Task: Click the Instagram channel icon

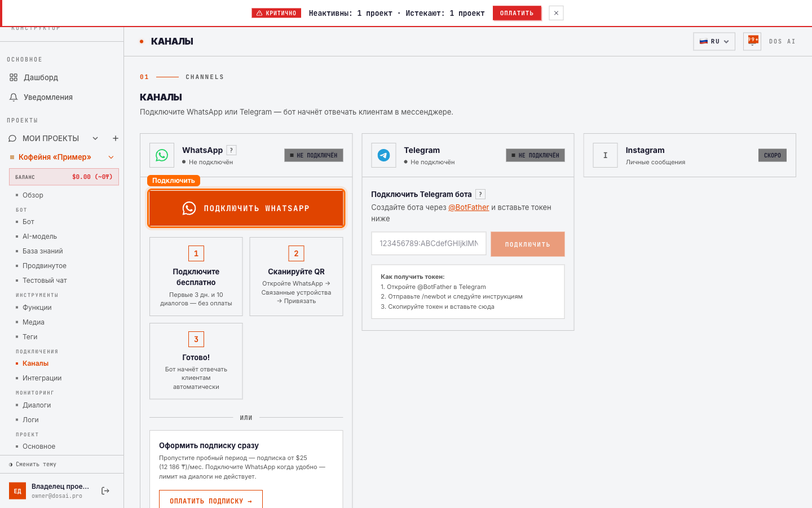Action: pyautogui.click(x=605, y=155)
